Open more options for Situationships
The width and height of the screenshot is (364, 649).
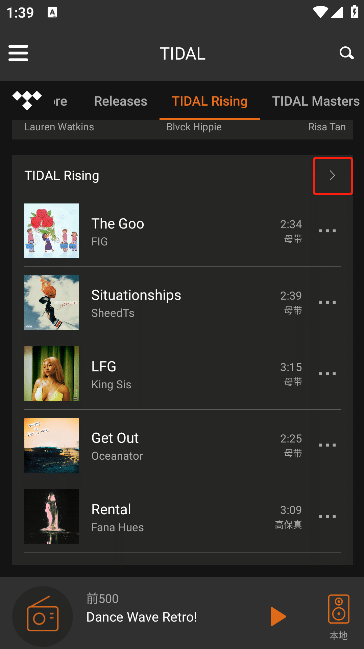point(327,302)
